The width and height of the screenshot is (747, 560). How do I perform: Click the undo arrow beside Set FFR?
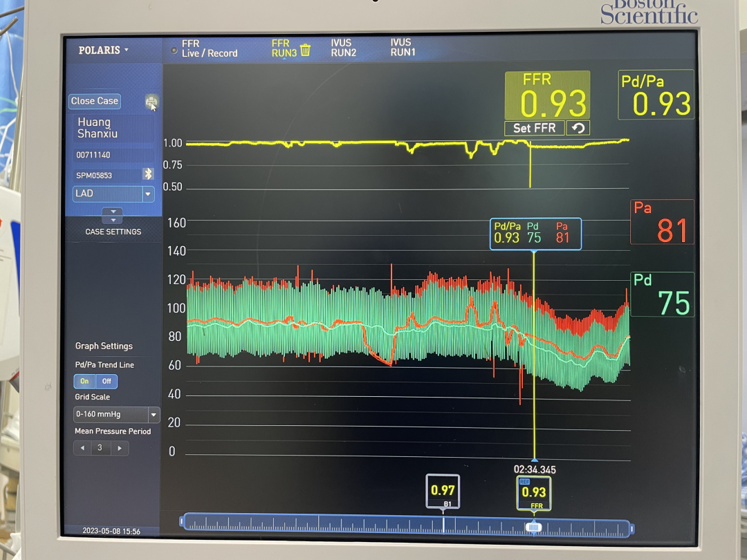tap(578, 128)
